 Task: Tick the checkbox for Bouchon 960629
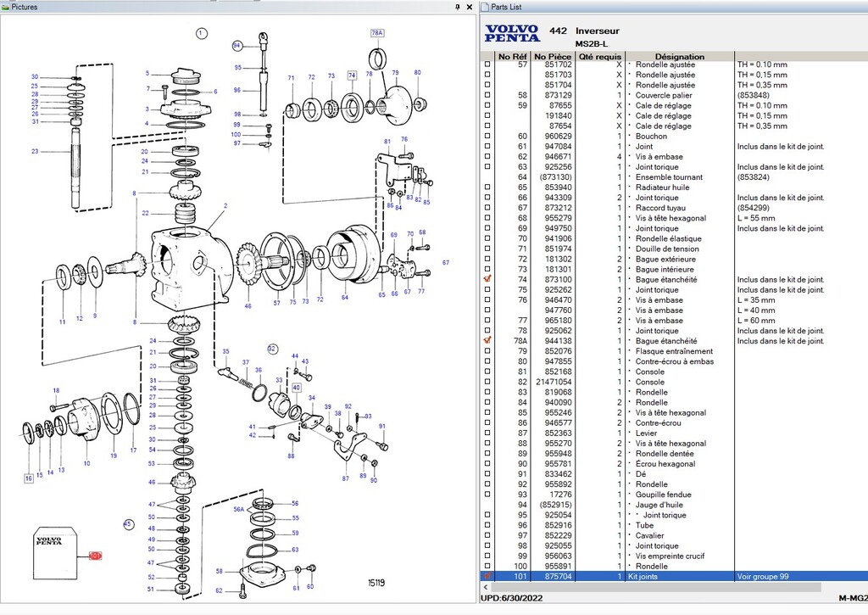[x=487, y=136]
